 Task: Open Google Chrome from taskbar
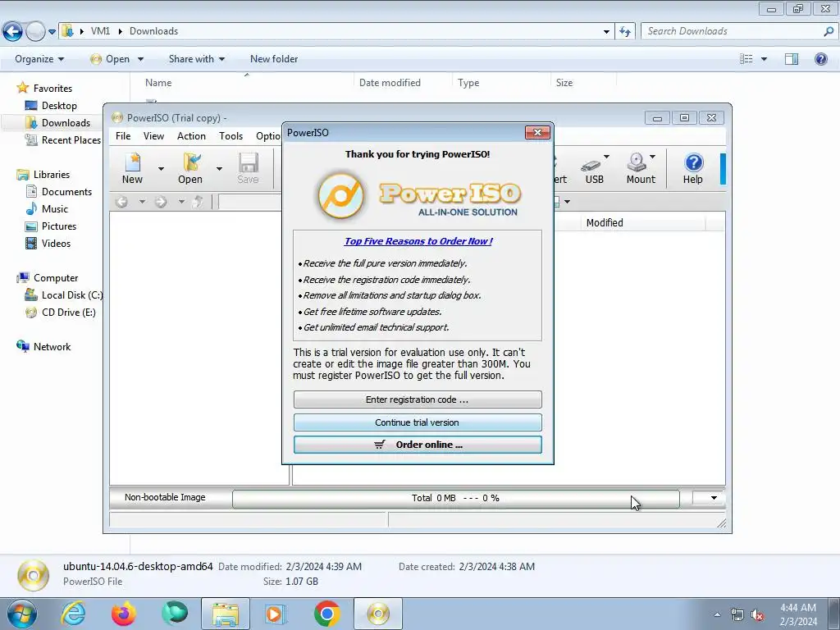[327, 614]
